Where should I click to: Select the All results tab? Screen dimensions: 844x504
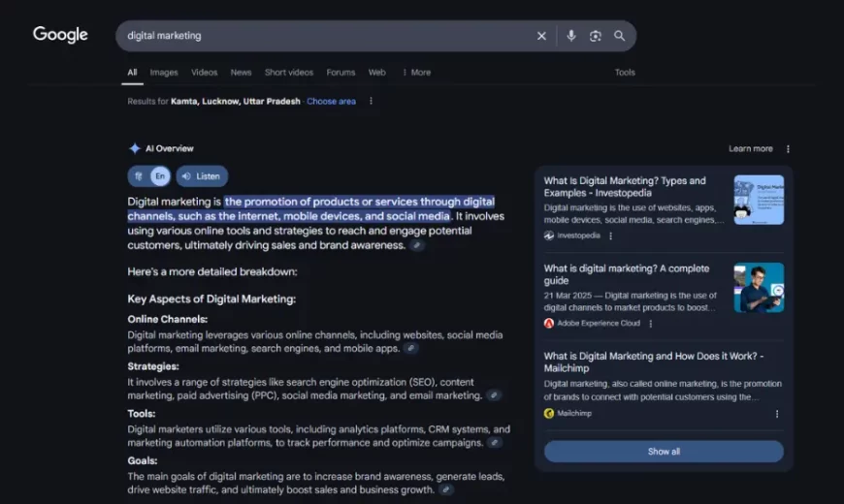(132, 72)
